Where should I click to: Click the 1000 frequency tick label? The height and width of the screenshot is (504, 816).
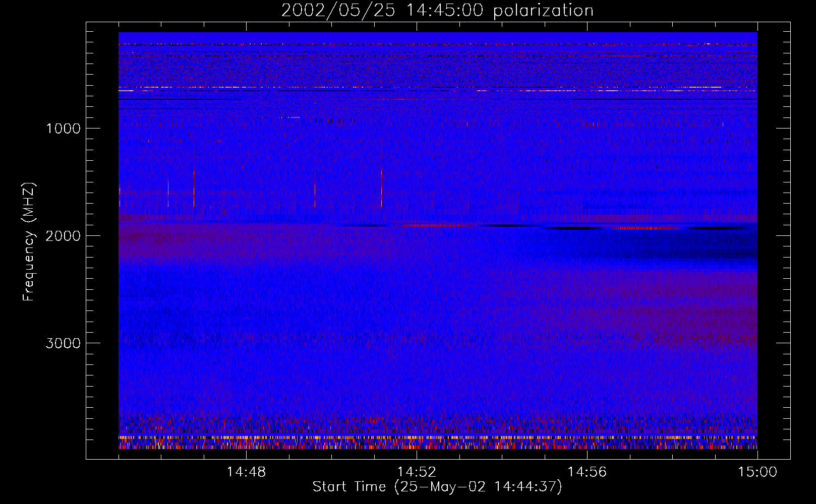[x=63, y=129]
